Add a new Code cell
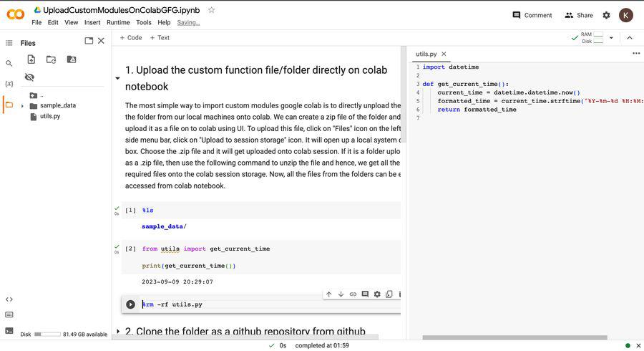 click(x=130, y=38)
